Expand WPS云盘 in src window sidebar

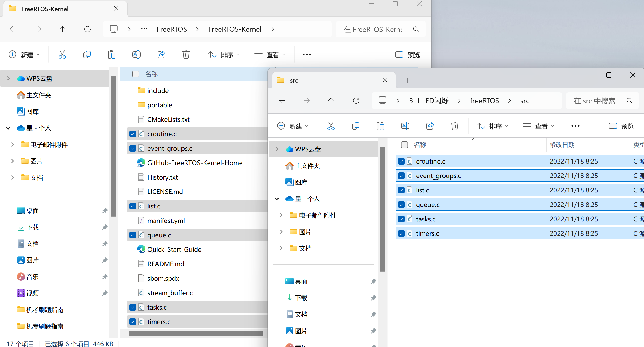(x=277, y=149)
